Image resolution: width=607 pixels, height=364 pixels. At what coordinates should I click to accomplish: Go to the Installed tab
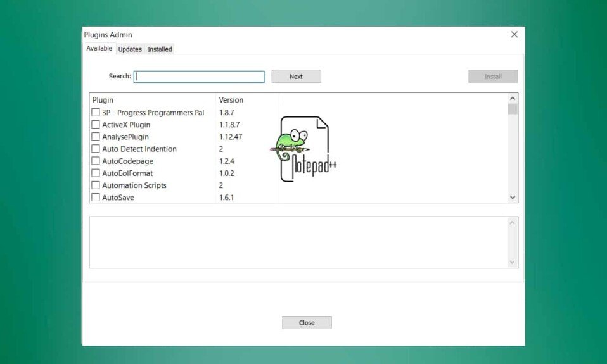coord(160,49)
